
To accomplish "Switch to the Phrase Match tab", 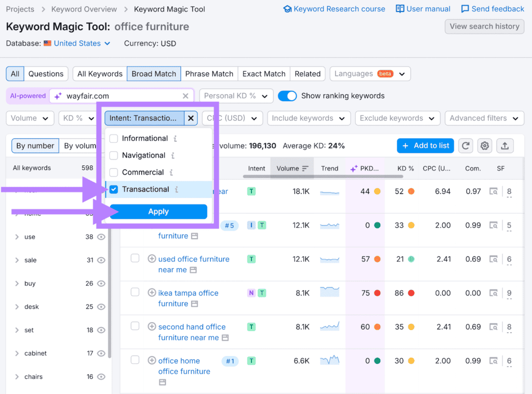I will 209,74.
